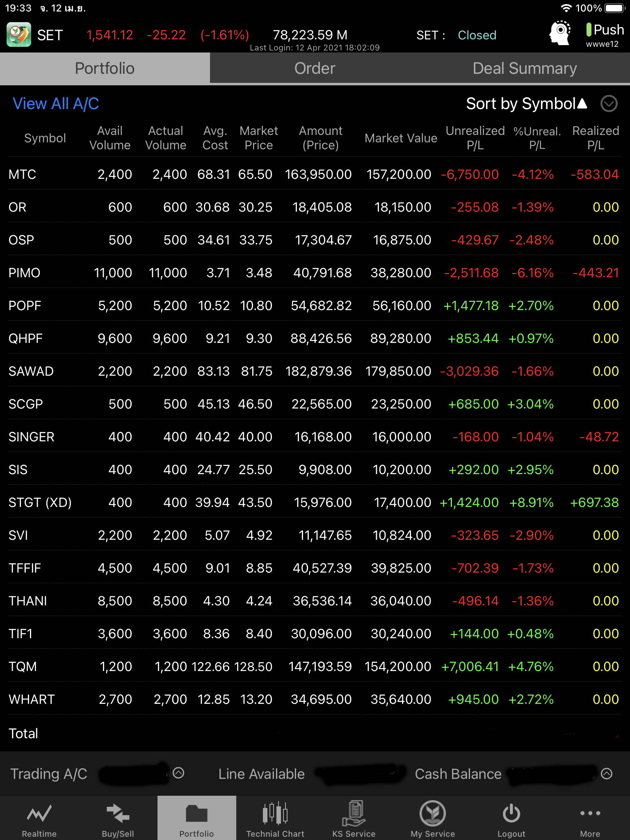Select the STGT (XD) stock symbol
This screenshot has height=840, width=630.
(x=40, y=502)
